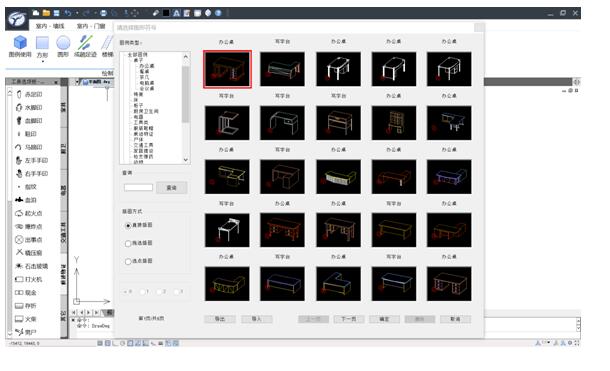Click the 查询 search button
Image resolution: width=610 pixels, height=371 pixels.
click(x=172, y=188)
